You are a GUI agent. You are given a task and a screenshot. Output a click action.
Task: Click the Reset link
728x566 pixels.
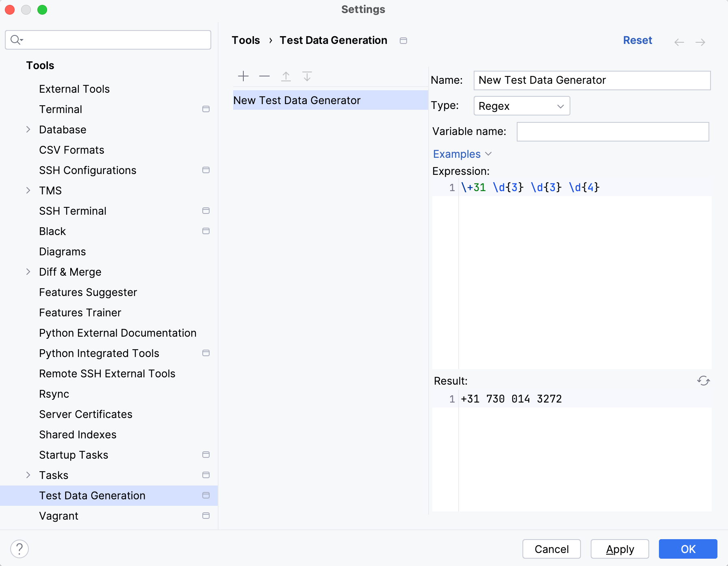(x=637, y=40)
